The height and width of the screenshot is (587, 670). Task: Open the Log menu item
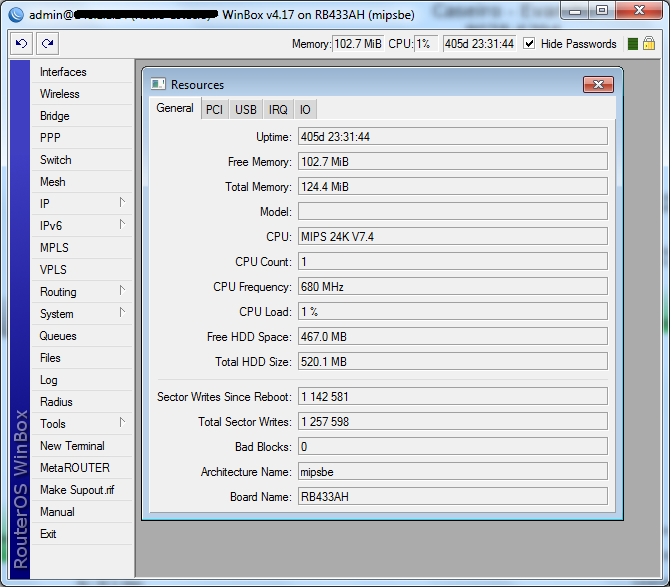[x=82, y=380]
